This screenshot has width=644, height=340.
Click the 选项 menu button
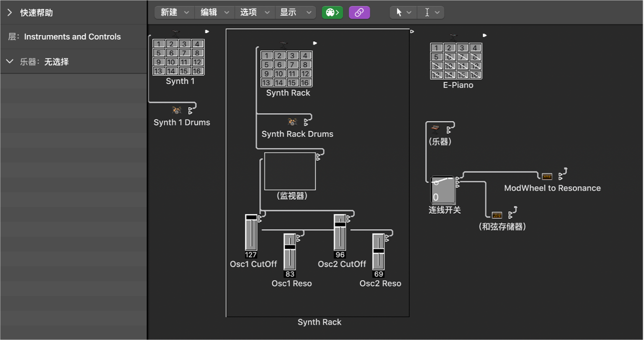tap(254, 12)
